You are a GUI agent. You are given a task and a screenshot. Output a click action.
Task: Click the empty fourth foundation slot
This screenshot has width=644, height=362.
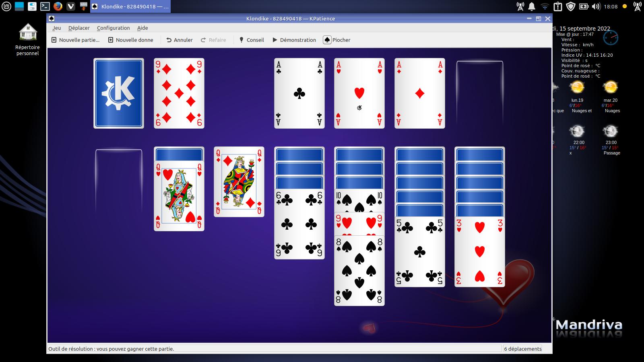tap(480, 93)
